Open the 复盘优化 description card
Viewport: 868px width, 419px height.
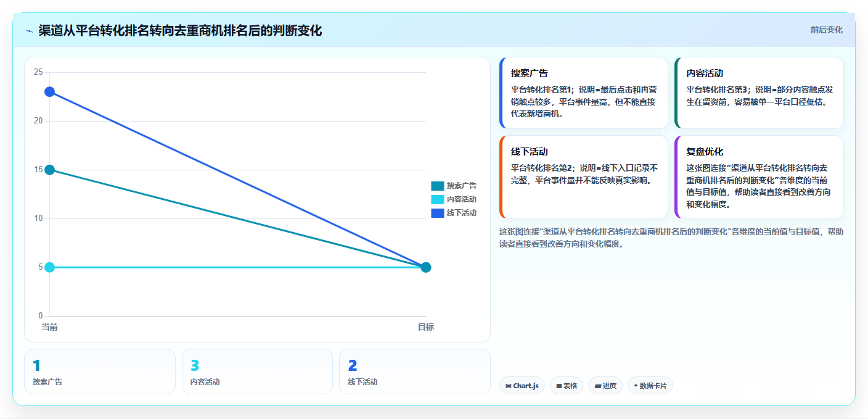(759, 177)
